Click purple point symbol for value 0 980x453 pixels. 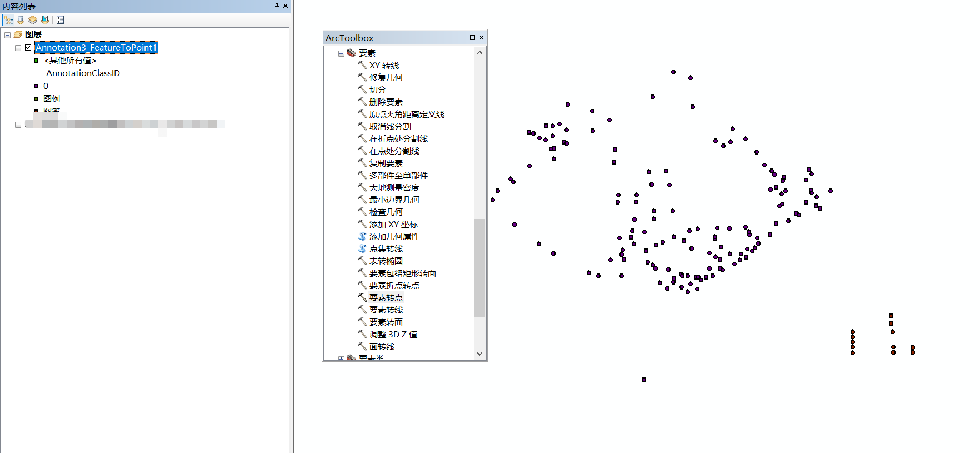pos(36,86)
